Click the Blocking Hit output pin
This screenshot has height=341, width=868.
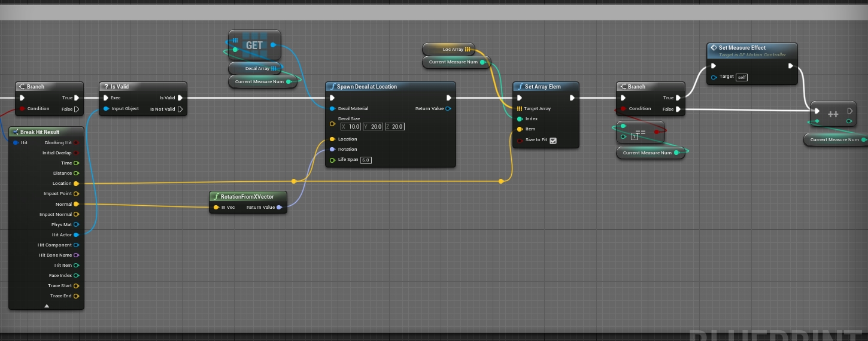[x=76, y=142]
